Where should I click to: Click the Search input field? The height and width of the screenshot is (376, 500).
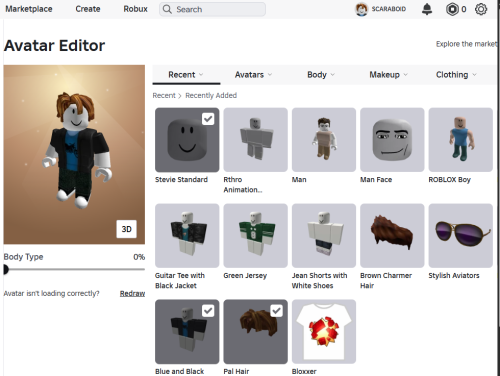point(212,9)
